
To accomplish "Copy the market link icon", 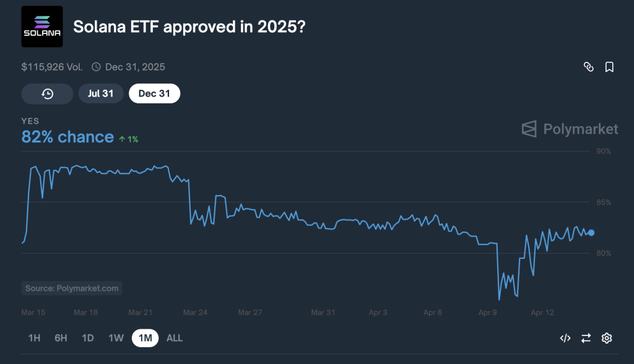I will [x=589, y=67].
